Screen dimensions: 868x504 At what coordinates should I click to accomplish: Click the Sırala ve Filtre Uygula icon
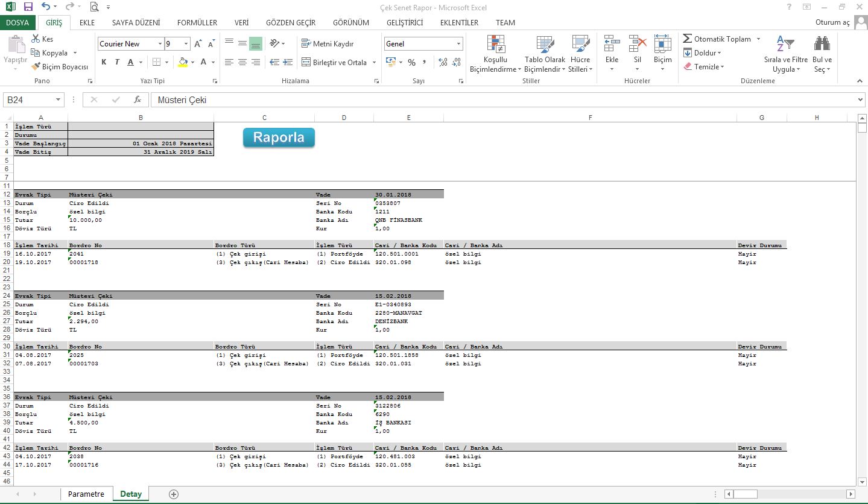[785, 44]
